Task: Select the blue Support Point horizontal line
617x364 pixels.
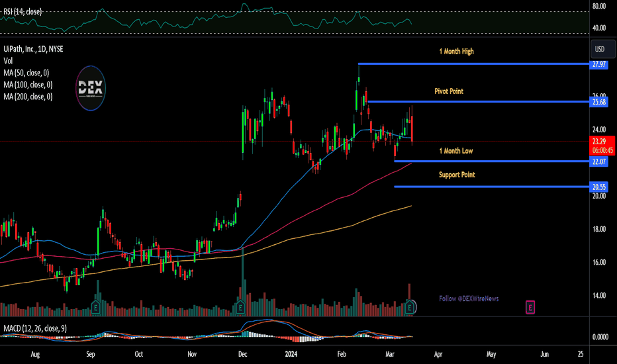Action: pos(492,187)
